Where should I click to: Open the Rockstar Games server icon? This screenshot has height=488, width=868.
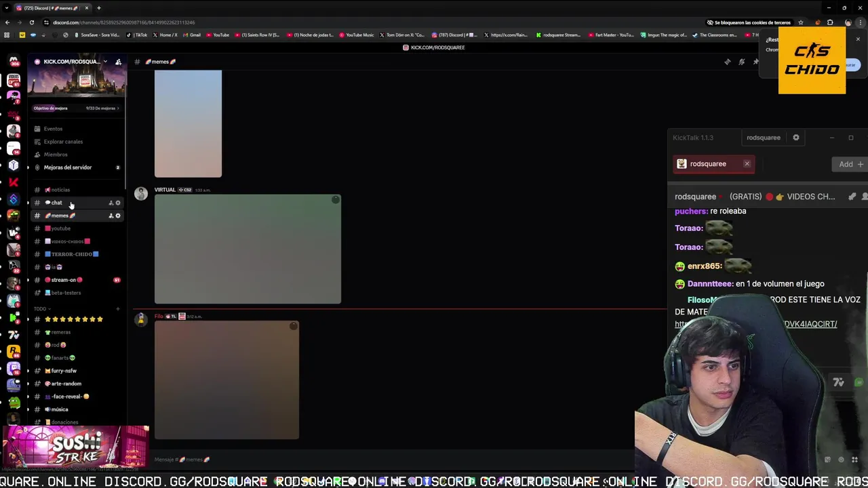(14, 351)
